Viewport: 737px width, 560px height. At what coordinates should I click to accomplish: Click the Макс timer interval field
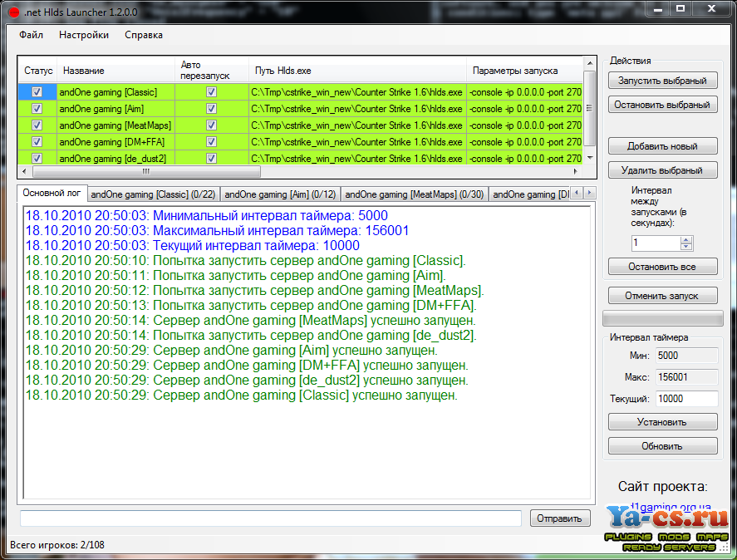686,377
